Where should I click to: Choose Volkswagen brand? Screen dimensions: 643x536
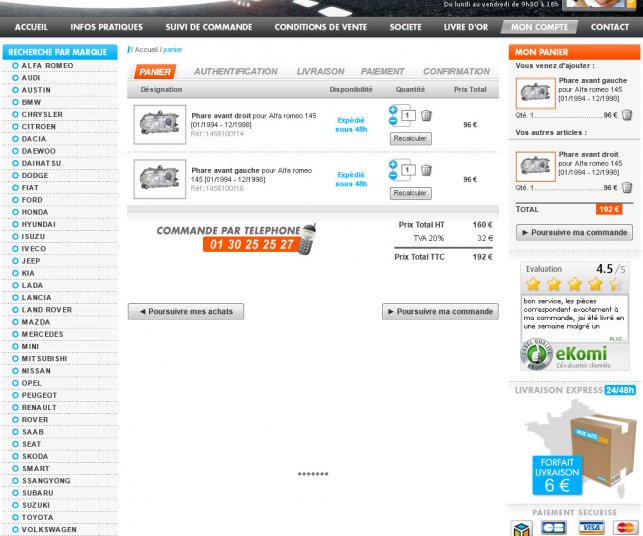coord(49,529)
